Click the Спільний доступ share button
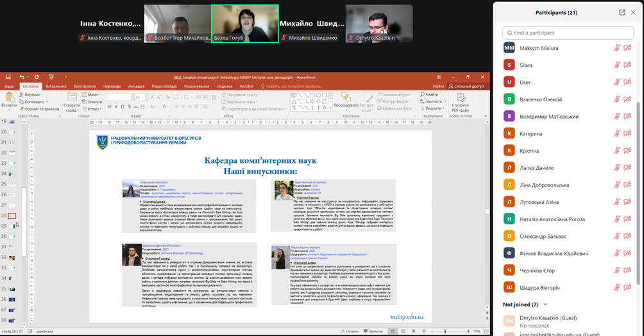The height and width of the screenshot is (336, 644). pos(466,86)
